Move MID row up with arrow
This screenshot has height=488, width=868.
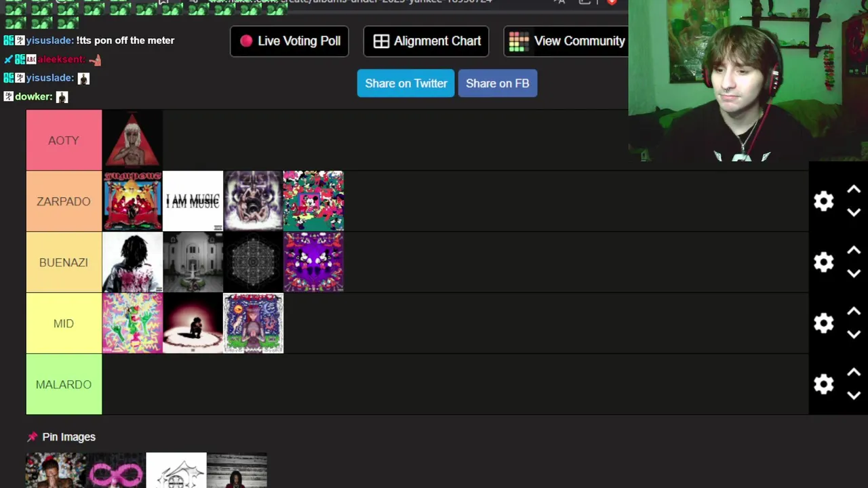pos(854,312)
